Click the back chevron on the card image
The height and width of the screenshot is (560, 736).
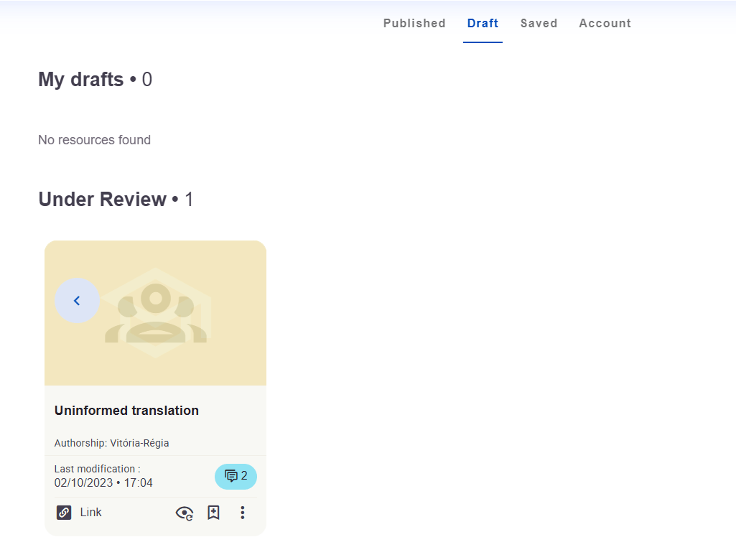coord(77,300)
